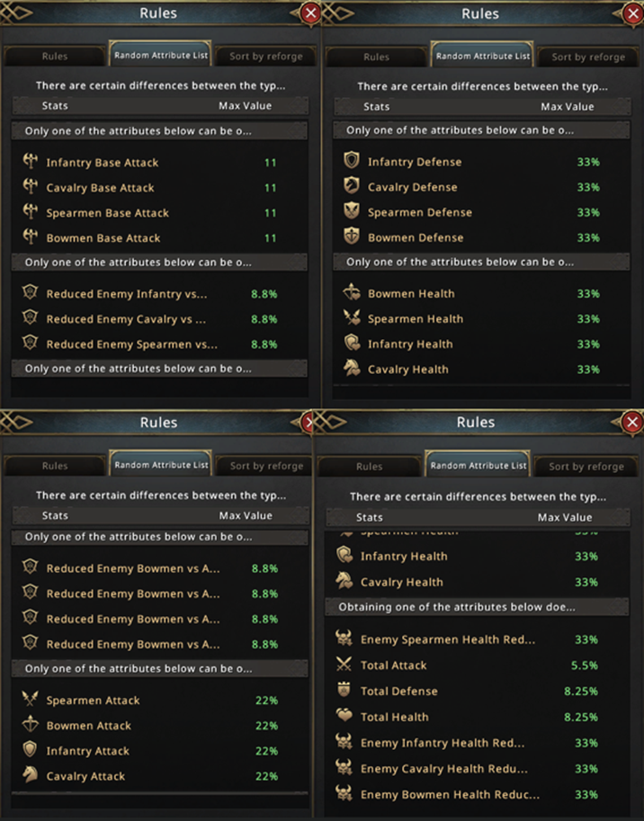Click the Enemy Bowmen Health Reduction skull icon
Viewport: 644px width, 821px height.
coord(343,794)
